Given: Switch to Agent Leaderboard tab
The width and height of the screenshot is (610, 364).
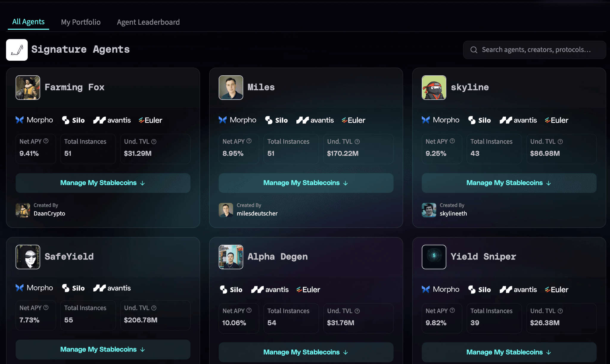Looking at the screenshot, I should click(x=148, y=22).
